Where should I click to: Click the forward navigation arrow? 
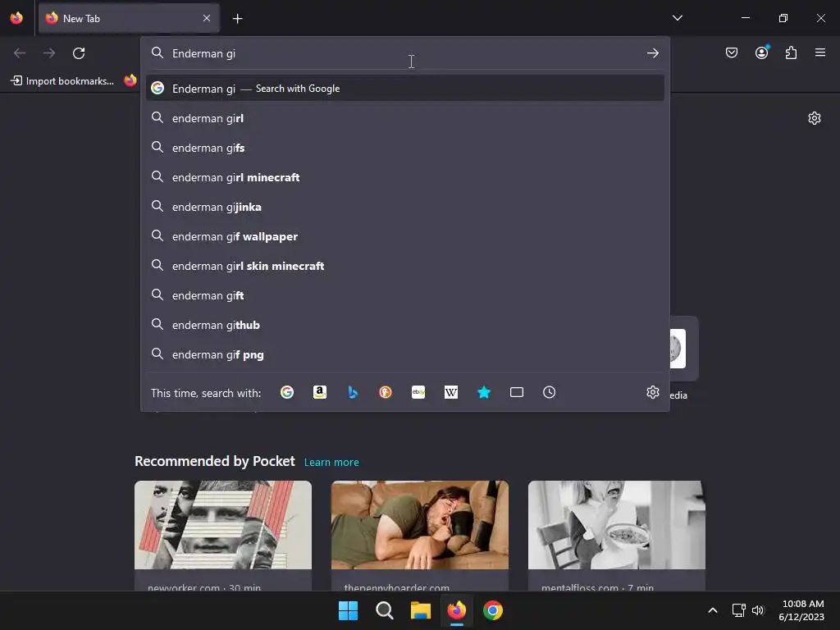(x=48, y=53)
